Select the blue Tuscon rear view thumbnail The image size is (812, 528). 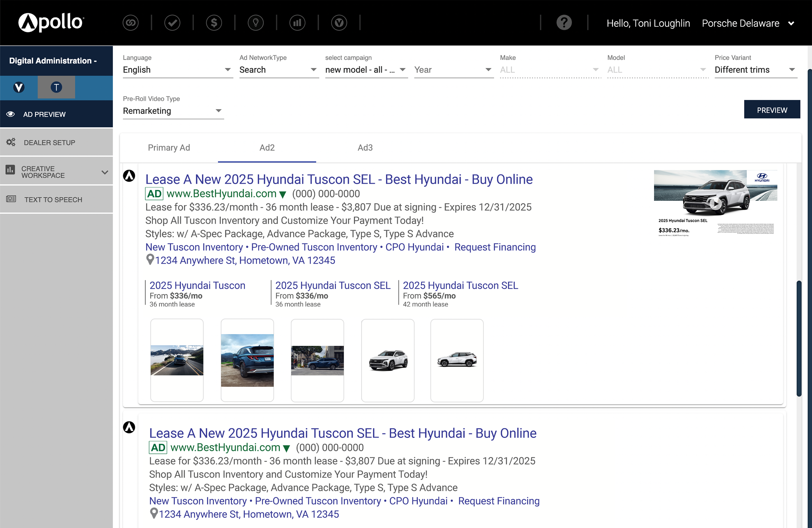247,360
